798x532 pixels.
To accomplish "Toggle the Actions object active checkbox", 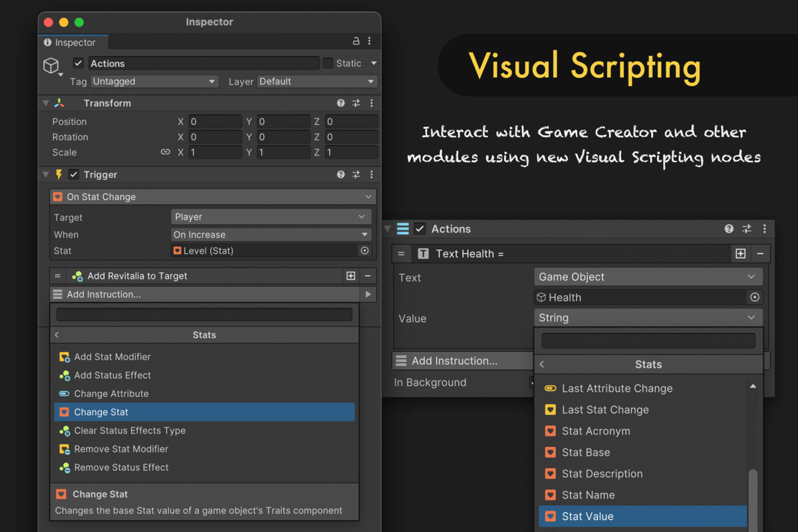I will pos(78,63).
